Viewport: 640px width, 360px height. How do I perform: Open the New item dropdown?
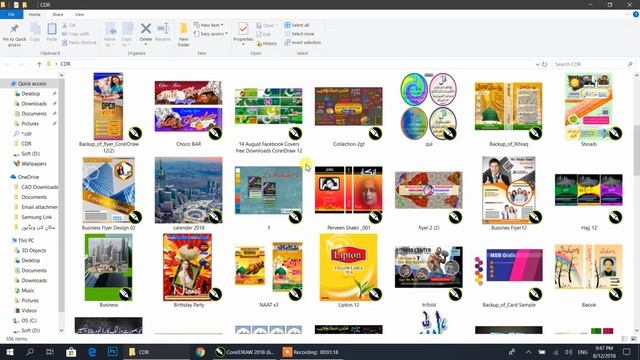coord(209,25)
